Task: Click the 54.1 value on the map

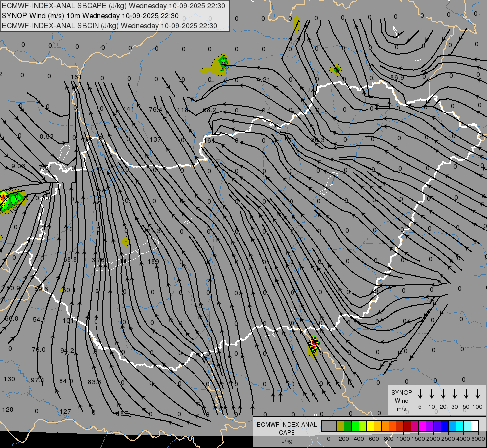Action: tap(39, 319)
